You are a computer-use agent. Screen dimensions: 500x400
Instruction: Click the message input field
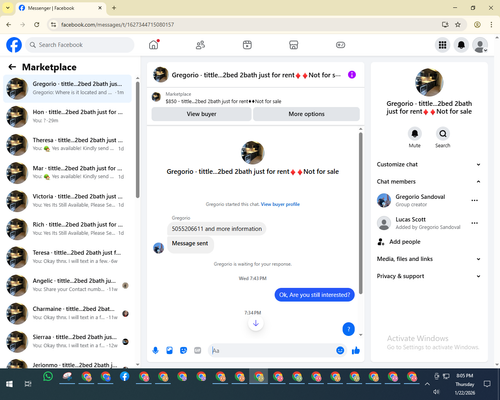(x=272, y=350)
